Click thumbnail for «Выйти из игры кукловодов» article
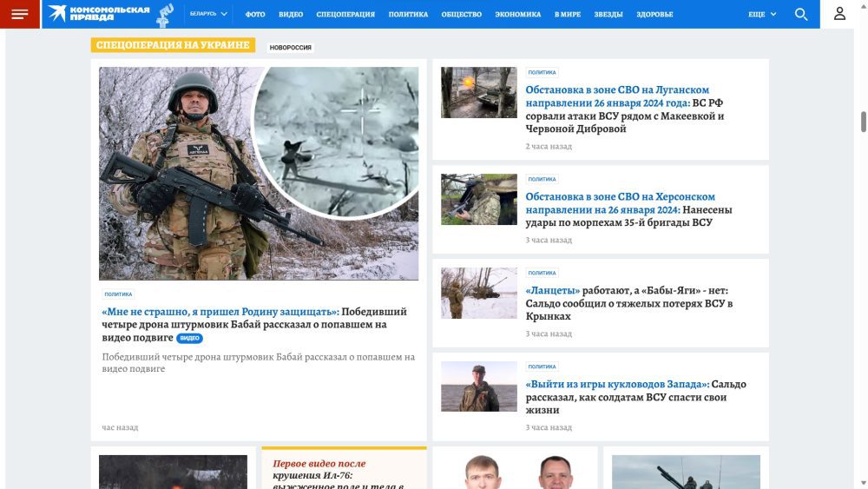This screenshot has width=868, height=489. [478, 387]
